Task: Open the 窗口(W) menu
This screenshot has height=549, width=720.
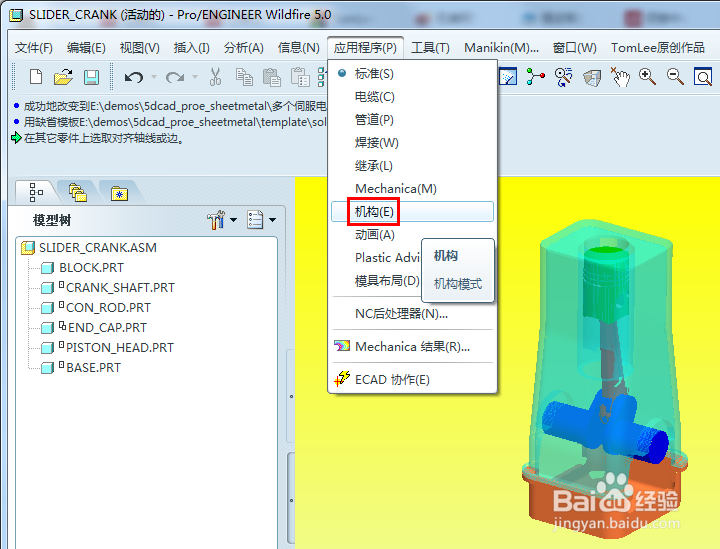Action: (x=574, y=48)
